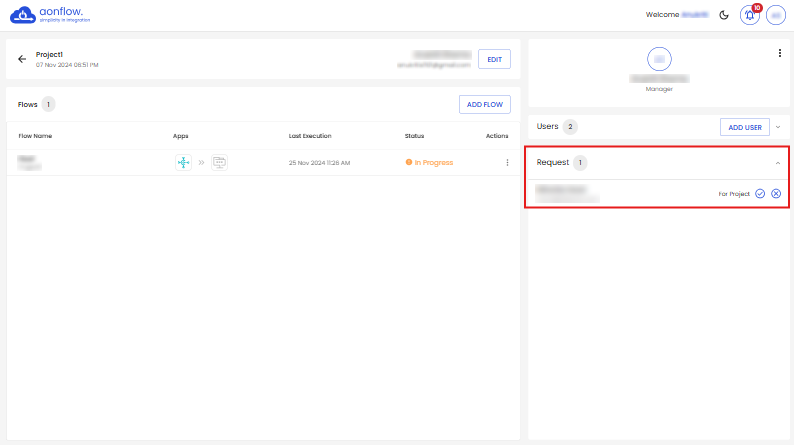This screenshot has height=445, width=794.
Task: Open the flow's Actions three-dot menu
Action: pos(507,162)
